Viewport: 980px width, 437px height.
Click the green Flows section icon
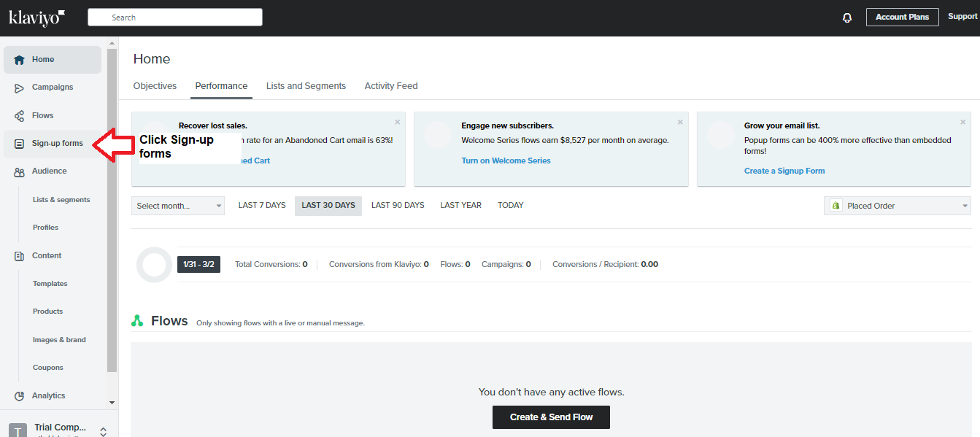point(137,321)
